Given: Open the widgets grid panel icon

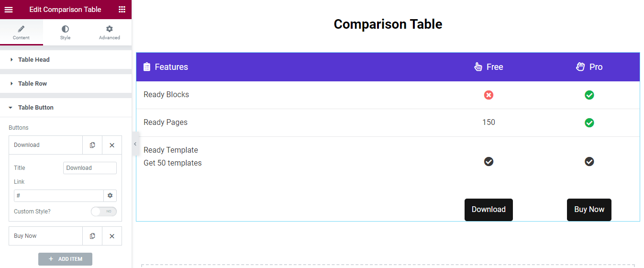Looking at the screenshot, I should tap(122, 10).
